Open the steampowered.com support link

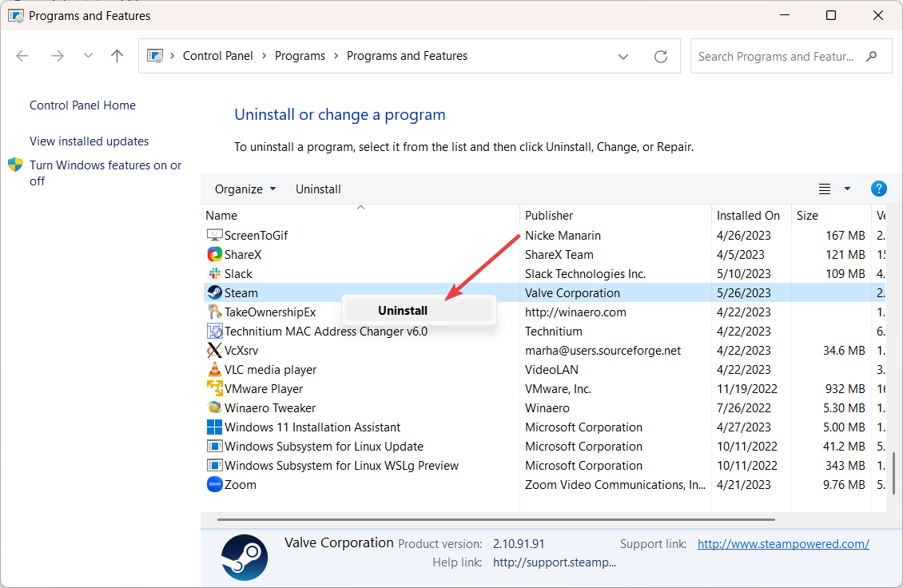coord(783,543)
